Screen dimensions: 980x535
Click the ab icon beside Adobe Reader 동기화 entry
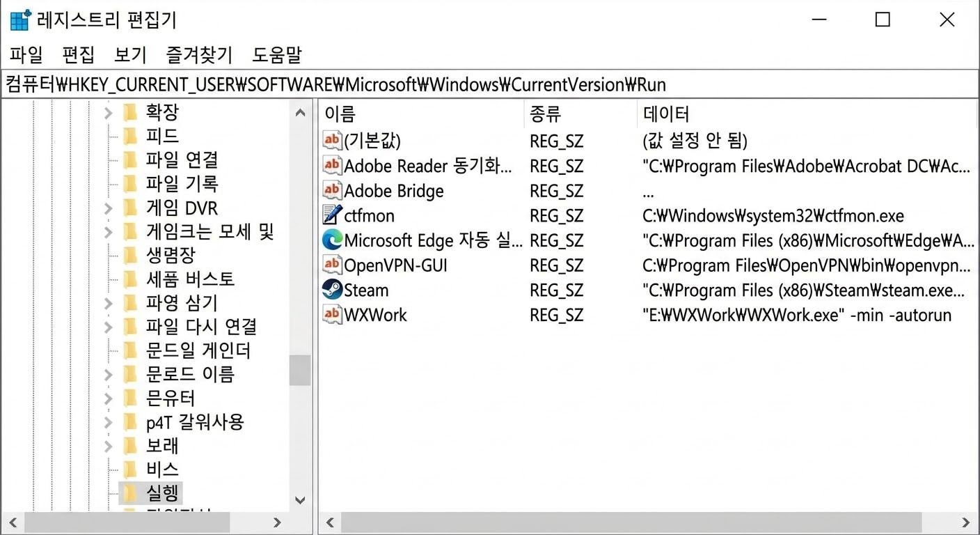(x=332, y=166)
